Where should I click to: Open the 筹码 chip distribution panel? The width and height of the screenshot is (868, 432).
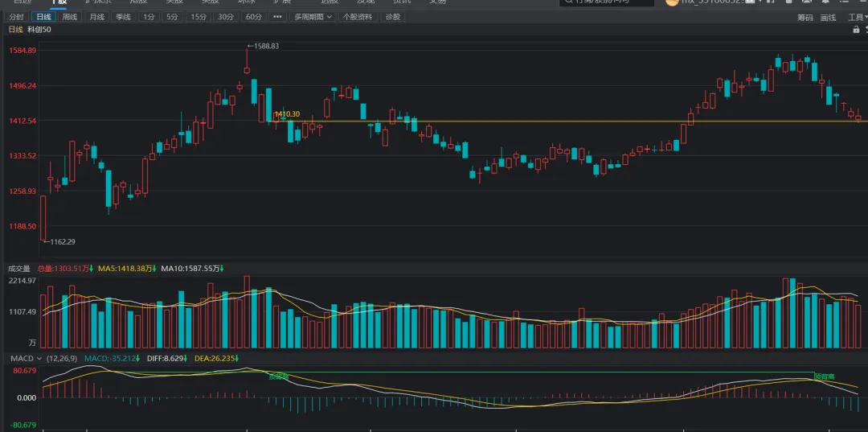[805, 18]
